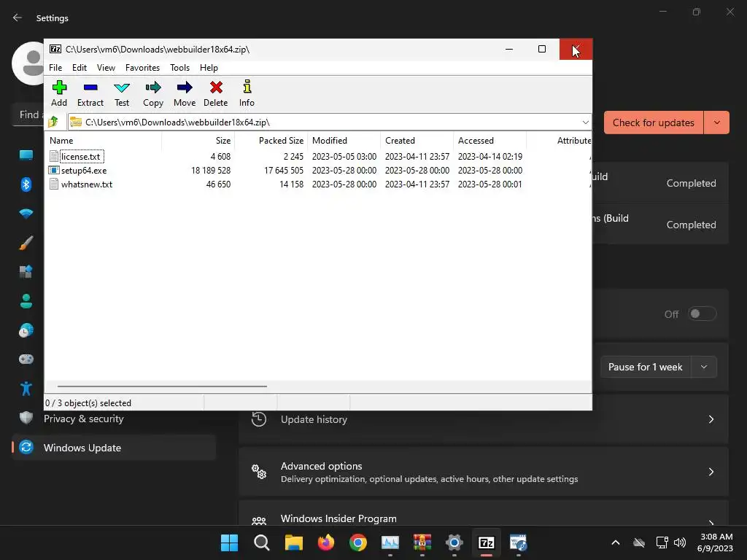Go back in Settings window
747x560 pixels.
(18, 17)
